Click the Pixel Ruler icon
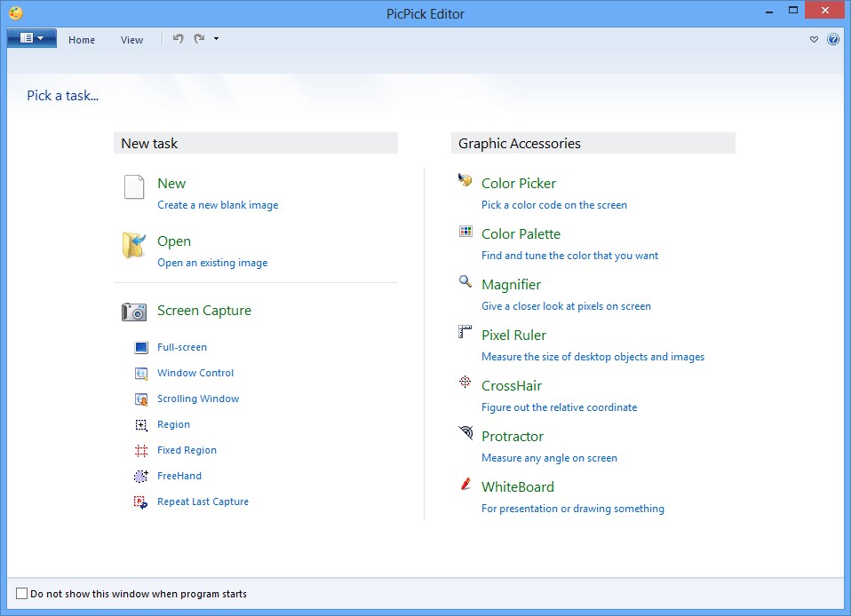The image size is (851, 616). [465, 331]
